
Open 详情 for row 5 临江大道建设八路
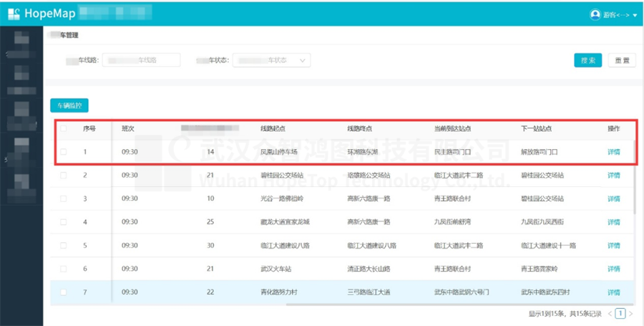614,246
